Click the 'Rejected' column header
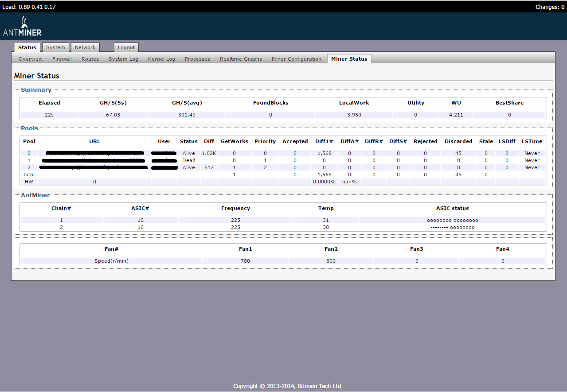The image size is (567, 392). (x=426, y=141)
